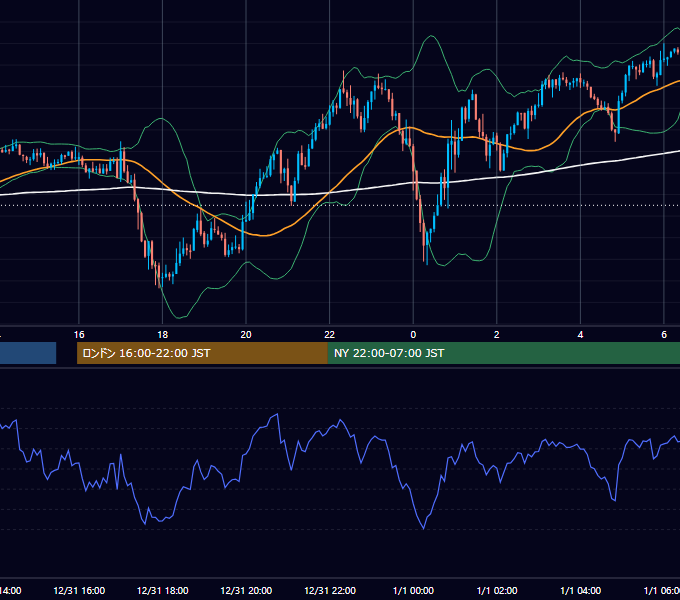Click the 16 hour label on price chart axis
Screen dimensions: 680x600
tap(79, 334)
